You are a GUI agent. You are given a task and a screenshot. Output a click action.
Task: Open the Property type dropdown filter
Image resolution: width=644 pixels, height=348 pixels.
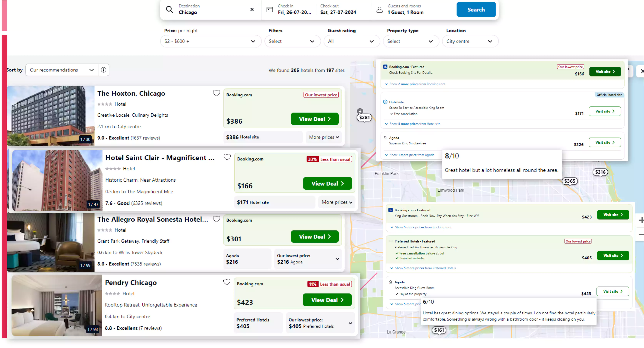point(410,41)
